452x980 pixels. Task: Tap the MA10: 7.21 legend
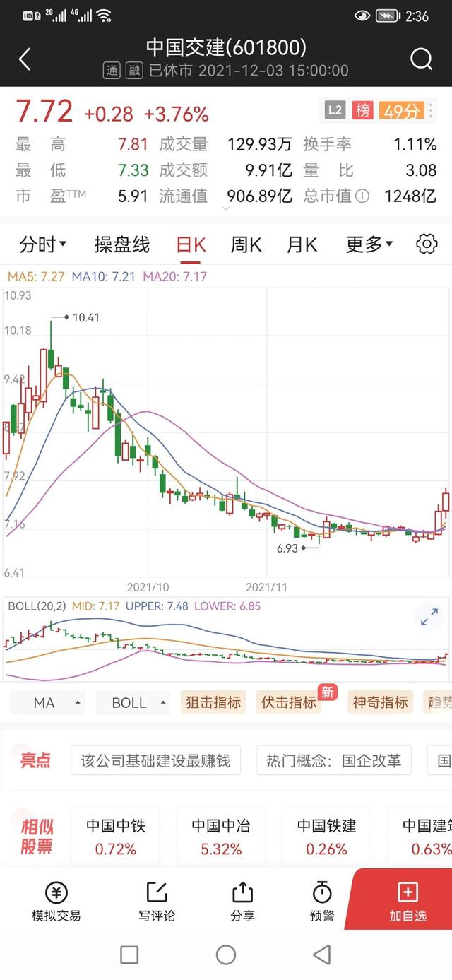click(x=104, y=276)
